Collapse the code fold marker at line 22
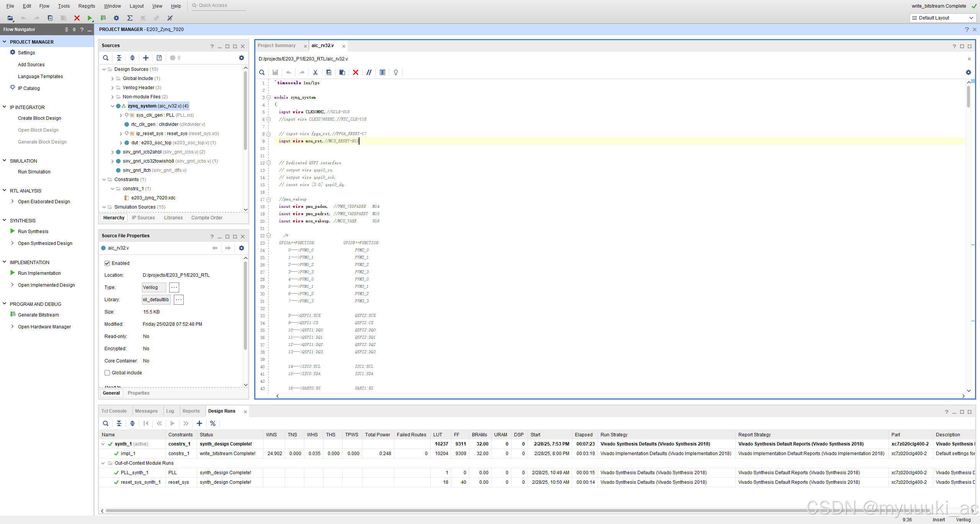Image resolution: width=980 pixels, height=524 pixels. pyautogui.click(x=268, y=236)
